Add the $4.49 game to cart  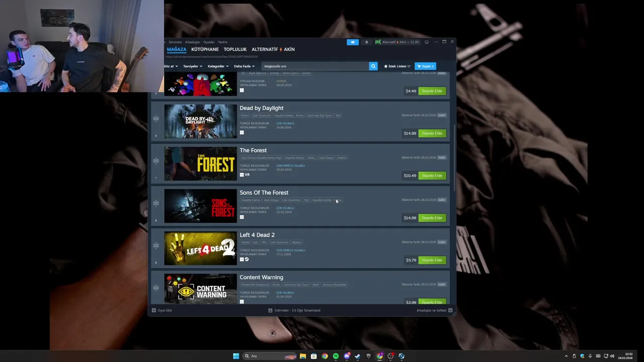click(432, 91)
